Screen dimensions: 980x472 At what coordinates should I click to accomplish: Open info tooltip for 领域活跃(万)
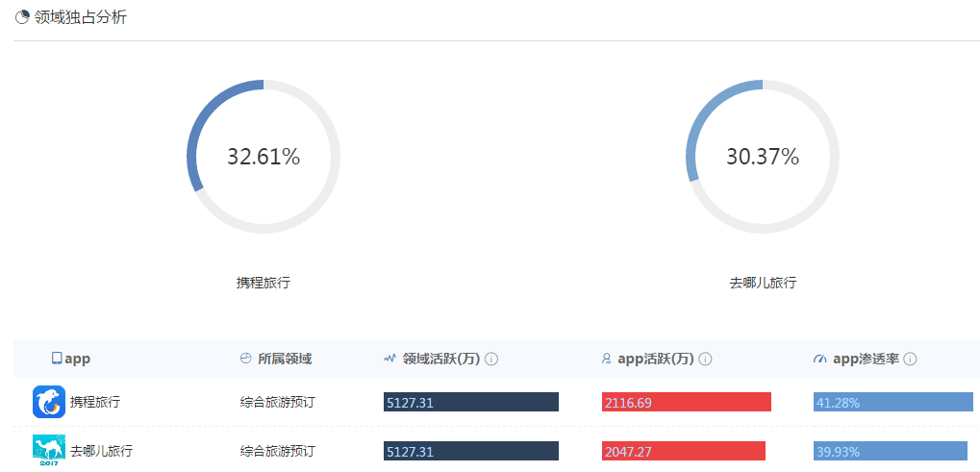[491, 359]
